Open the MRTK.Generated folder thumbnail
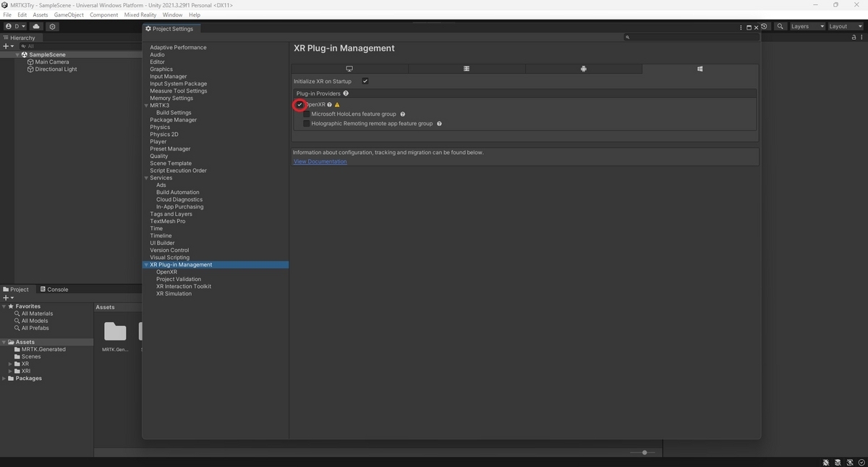Viewport: 868px width, 467px height. click(115, 332)
